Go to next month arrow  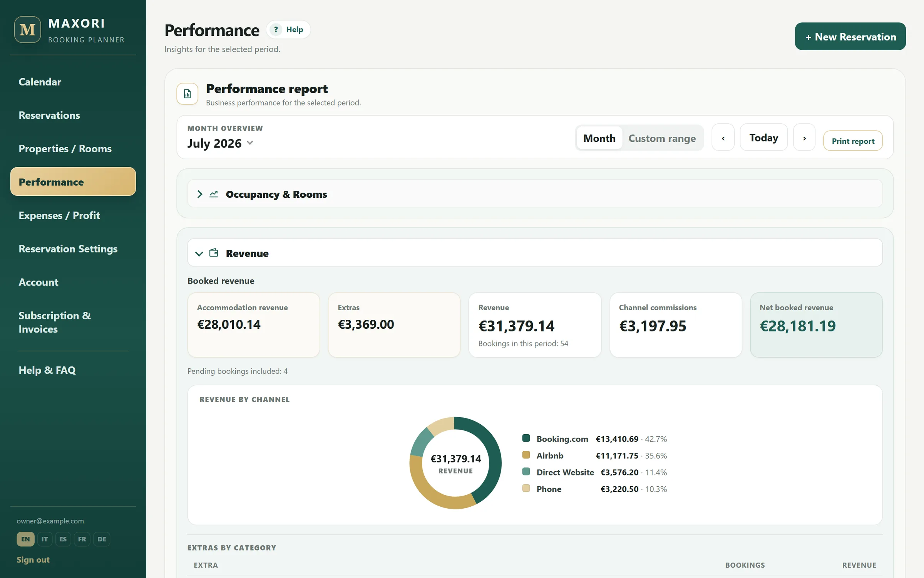point(804,138)
